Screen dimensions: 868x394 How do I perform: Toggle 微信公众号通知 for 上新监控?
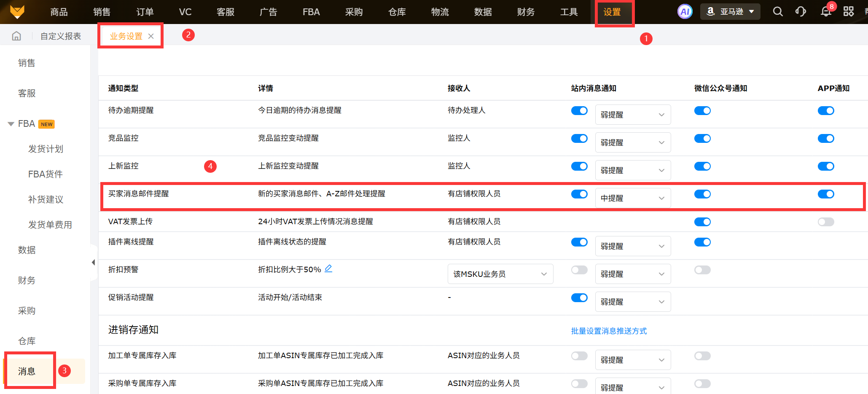[702, 166]
